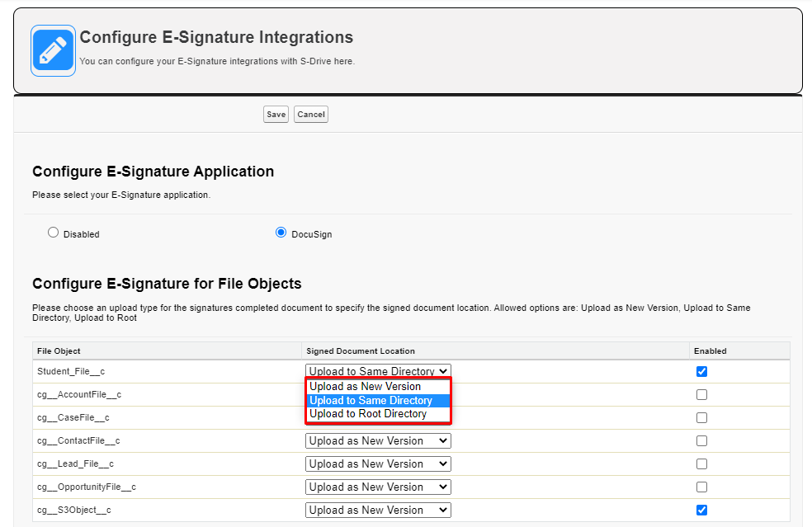This screenshot has width=812, height=527.
Task: Choose Upload to Root Directory option
Action: pyautogui.click(x=368, y=414)
